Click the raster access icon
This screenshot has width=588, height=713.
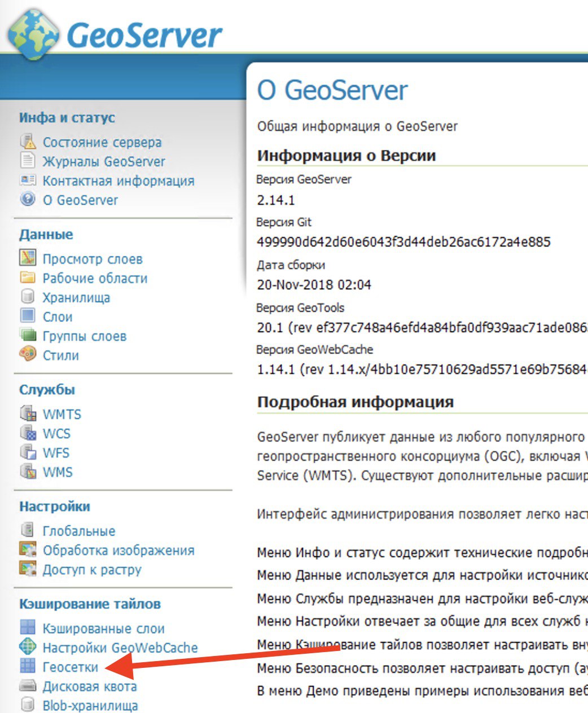(x=28, y=568)
